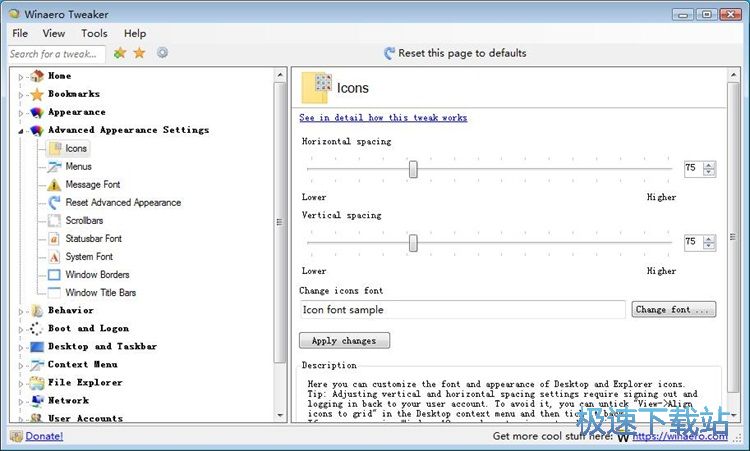Click the Advanced Appearance Settings palette icon
Viewport: 750px width, 451px height.
pos(37,131)
